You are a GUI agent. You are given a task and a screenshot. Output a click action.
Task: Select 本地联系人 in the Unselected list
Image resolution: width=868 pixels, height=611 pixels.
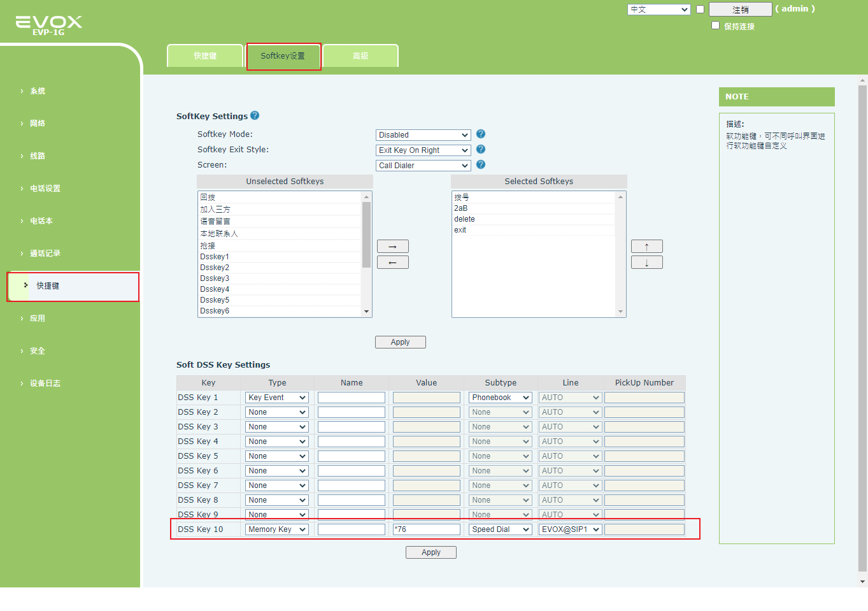[x=280, y=234]
